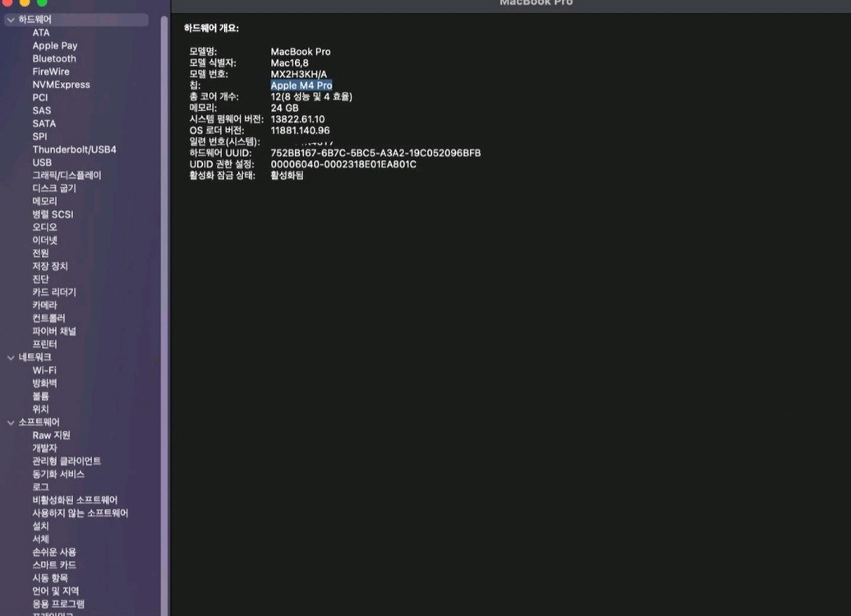Image resolution: width=851 pixels, height=616 pixels.
Task: Select the USB sidebar item
Action: (x=42, y=163)
